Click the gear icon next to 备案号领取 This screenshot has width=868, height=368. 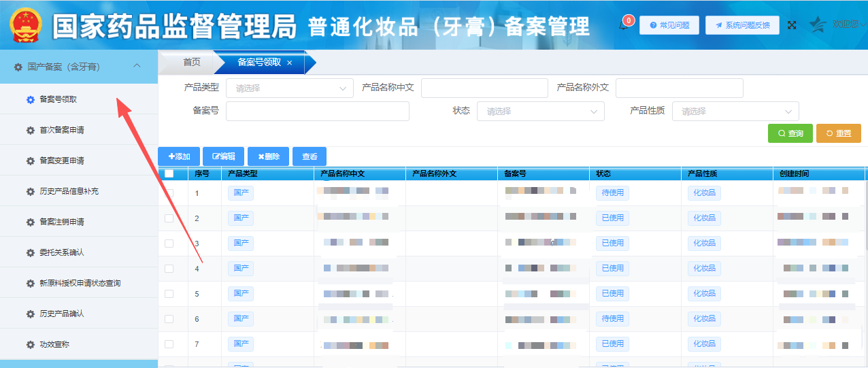[x=30, y=99]
